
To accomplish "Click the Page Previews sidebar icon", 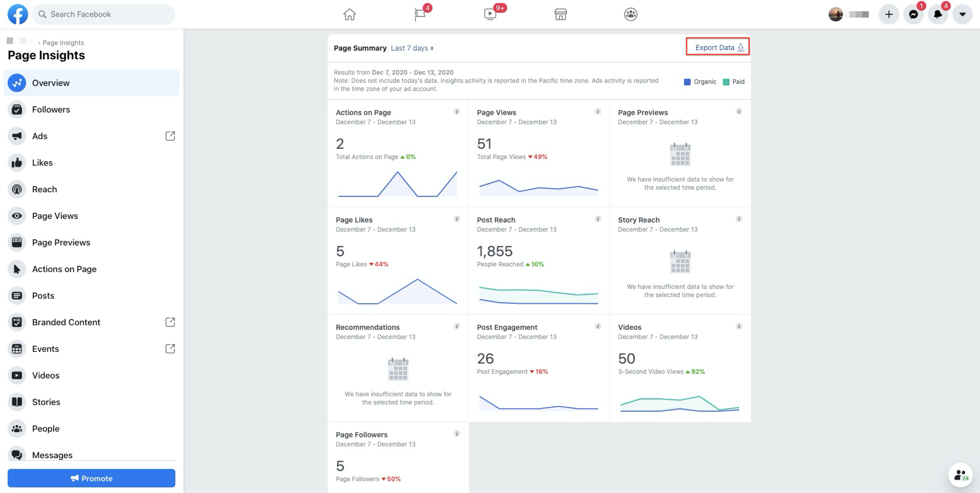I will [17, 242].
